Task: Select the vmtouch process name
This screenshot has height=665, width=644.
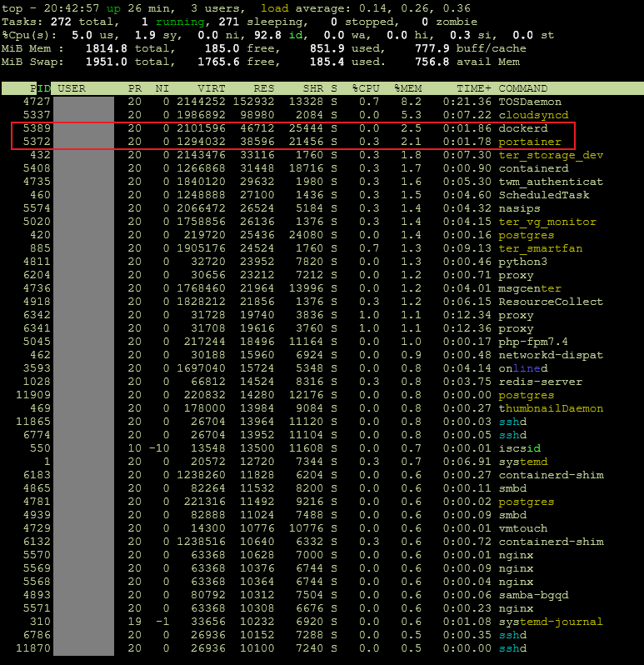Action: [522, 528]
